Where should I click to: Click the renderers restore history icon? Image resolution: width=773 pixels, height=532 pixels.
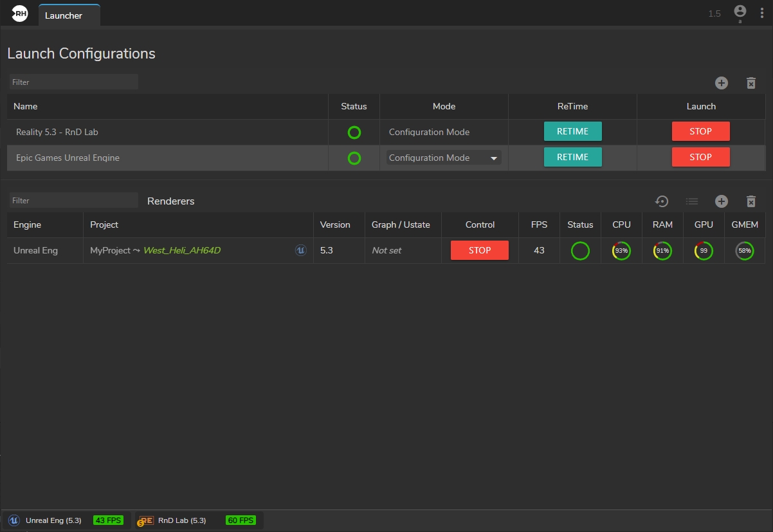pyautogui.click(x=662, y=201)
